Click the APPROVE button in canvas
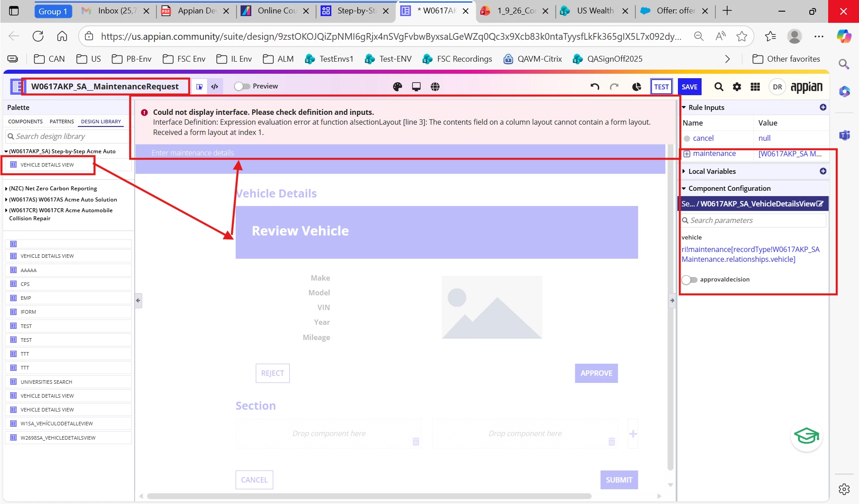 (x=597, y=373)
